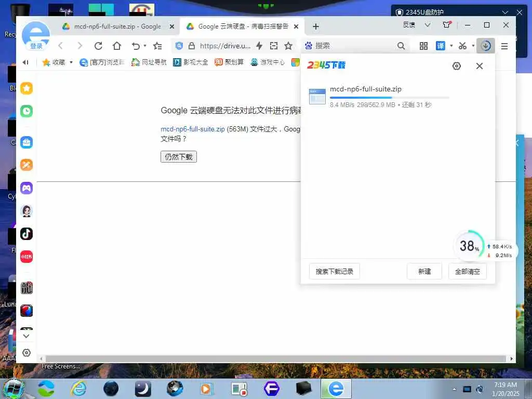Image resolution: width=532 pixels, height=399 pixels.
Task: Click mcd-np6-full-suite.zip hyperlink on page
Action: 193,129
